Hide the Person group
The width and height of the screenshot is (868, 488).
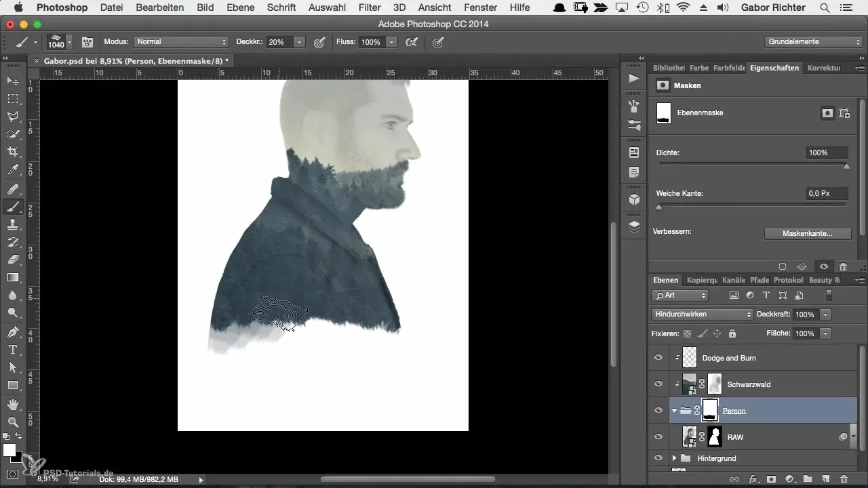(x=658, y=411)
